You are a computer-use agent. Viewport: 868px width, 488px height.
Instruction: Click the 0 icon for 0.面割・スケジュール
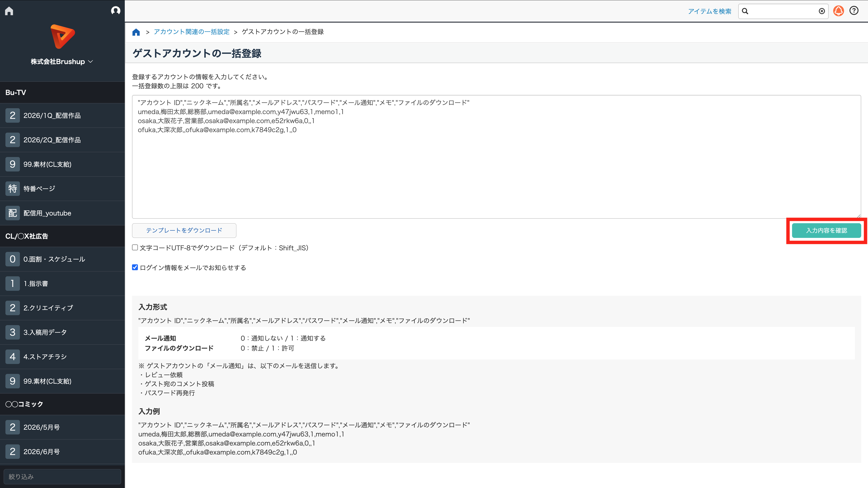coord(12,259)
